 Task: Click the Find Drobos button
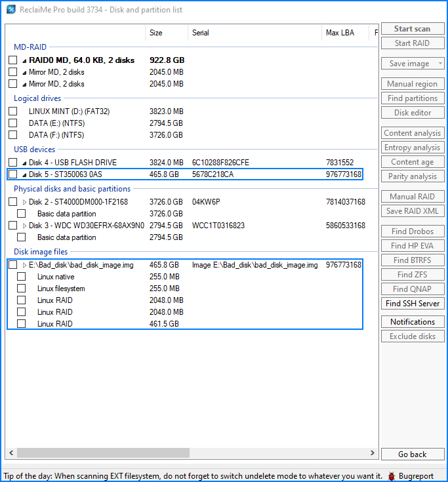413,231
